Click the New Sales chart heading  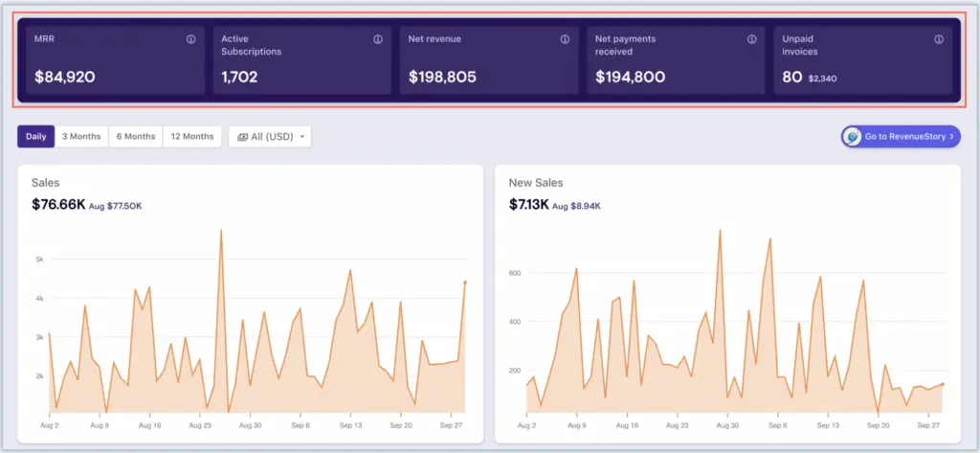536,182
